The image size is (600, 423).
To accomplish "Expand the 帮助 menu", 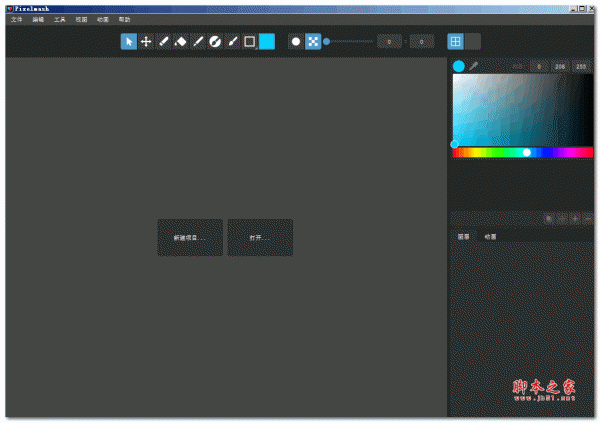I will point(124,19).
